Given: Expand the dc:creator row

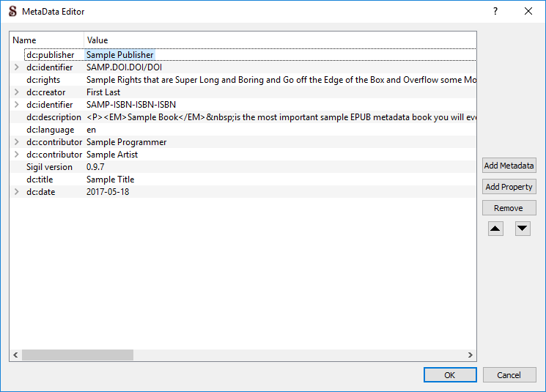Looking at the screenshot, I should click(16, 92).
